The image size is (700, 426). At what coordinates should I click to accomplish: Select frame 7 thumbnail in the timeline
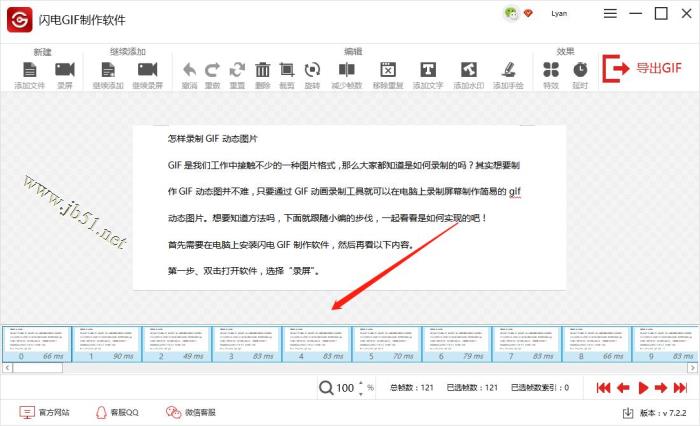click(527, 344)
